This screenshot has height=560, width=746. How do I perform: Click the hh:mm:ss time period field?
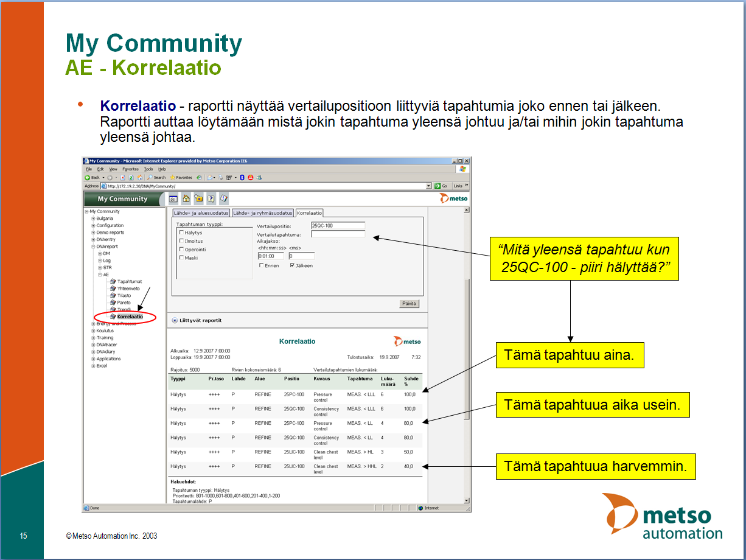(x=271, y=256)
